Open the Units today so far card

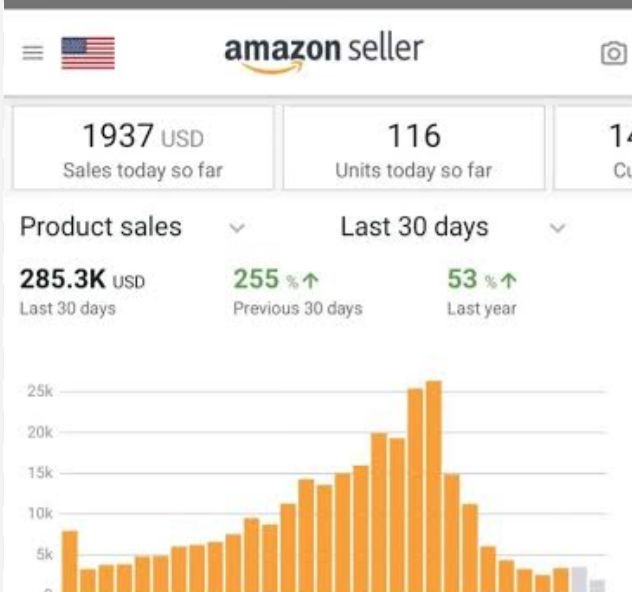click(413, 148)
